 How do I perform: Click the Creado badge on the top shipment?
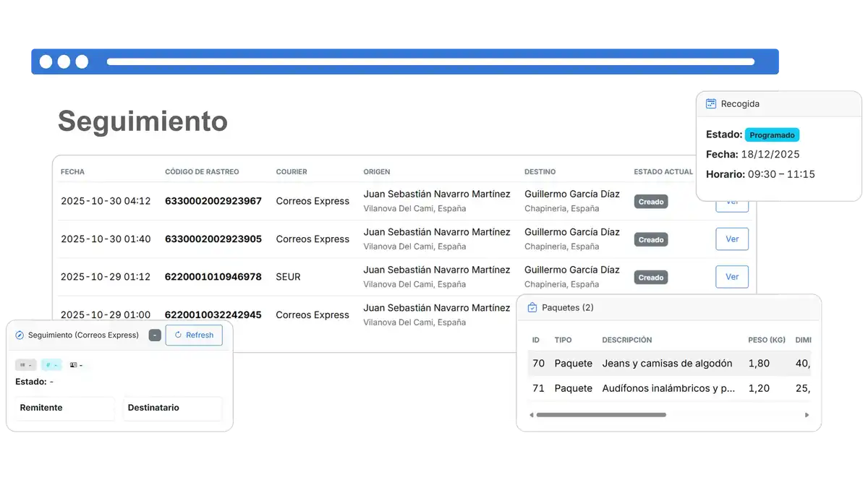click(x=650, y=201)
